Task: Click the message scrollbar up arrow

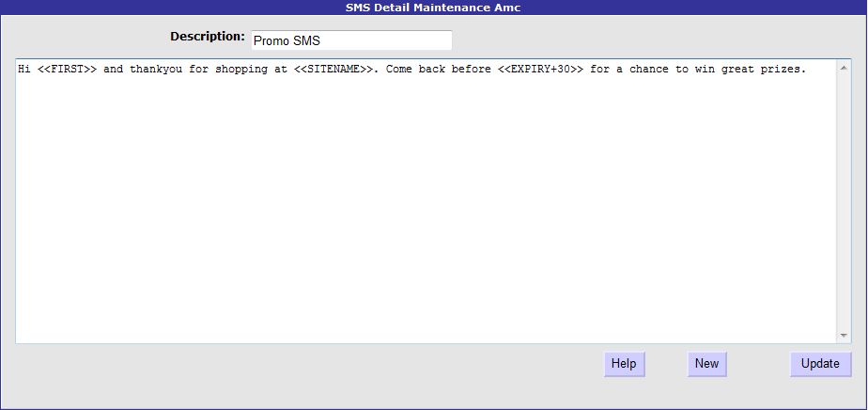Action: [844, 68]
